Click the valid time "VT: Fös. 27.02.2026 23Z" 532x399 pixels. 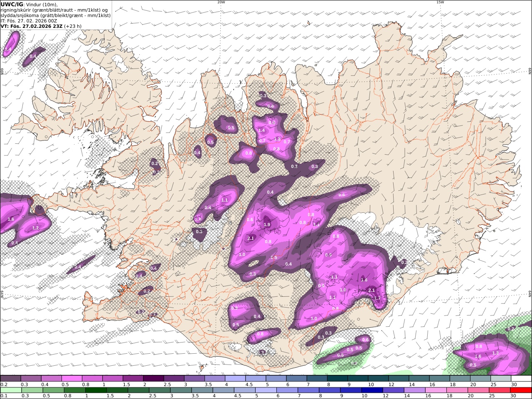[32, 26]
